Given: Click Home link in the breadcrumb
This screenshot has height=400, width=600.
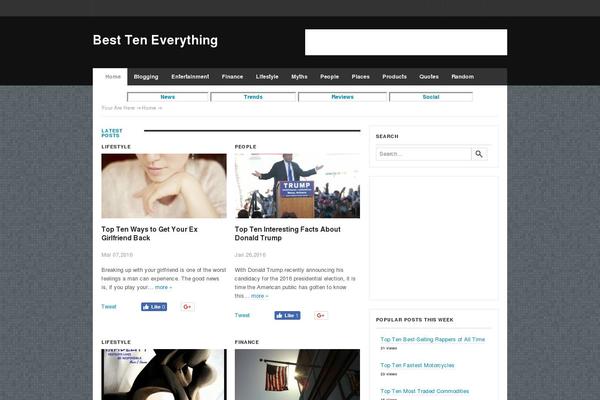Looking at the screenshot, I should pyautogui.click(x=149, y=108).
